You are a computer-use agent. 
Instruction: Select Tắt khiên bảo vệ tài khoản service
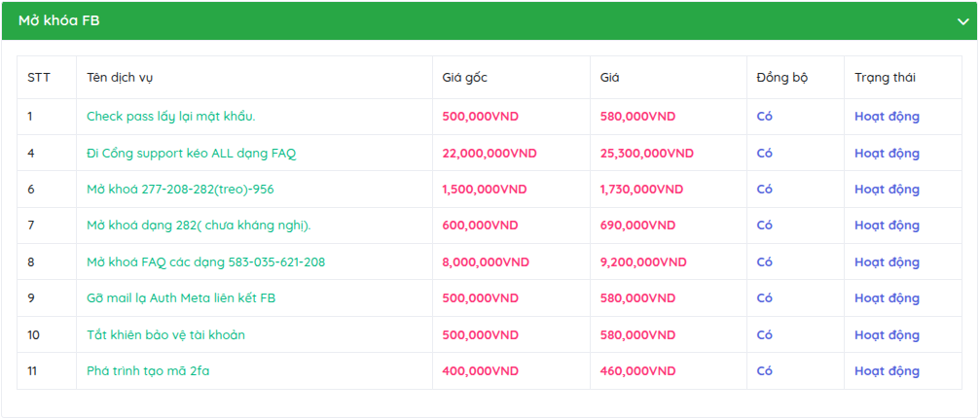point(165,335)
